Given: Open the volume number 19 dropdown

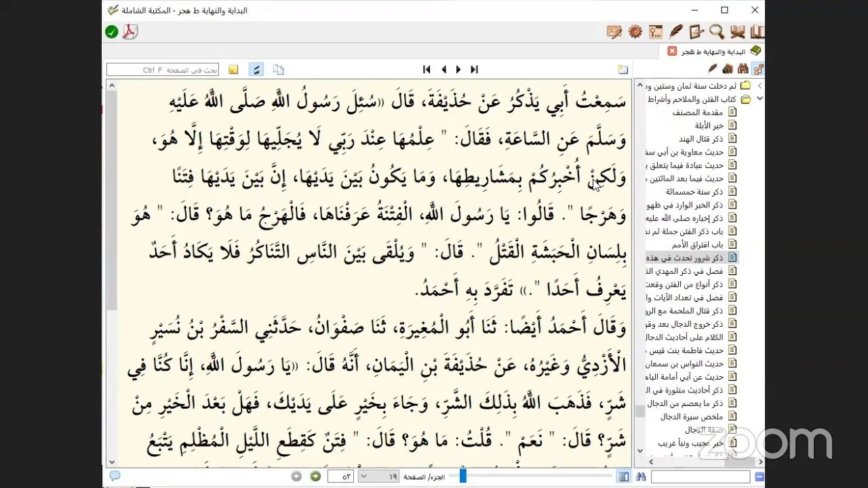Looking at the screenshot, I should tap(363, 476).
